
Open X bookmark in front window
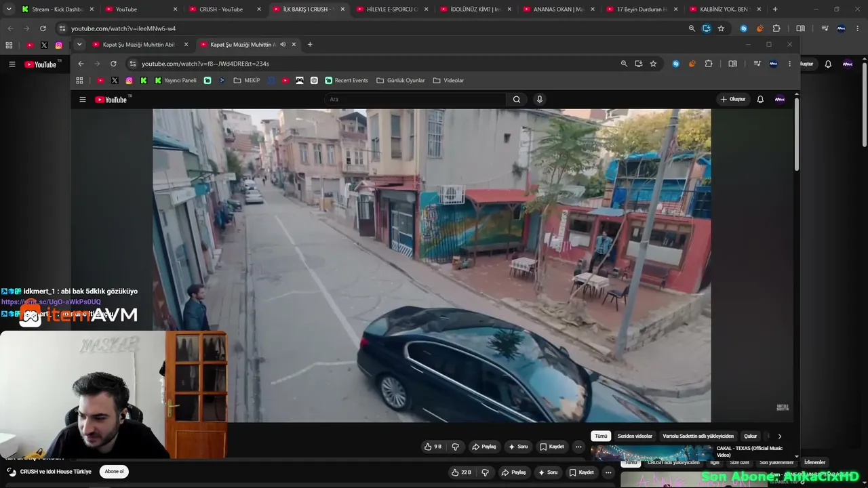click(115, 81)
